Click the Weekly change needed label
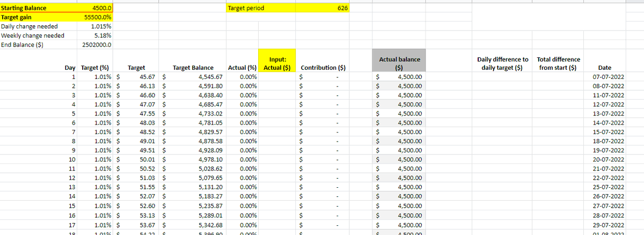The width and height of the screenshot is (644, 235). point(33,35)
